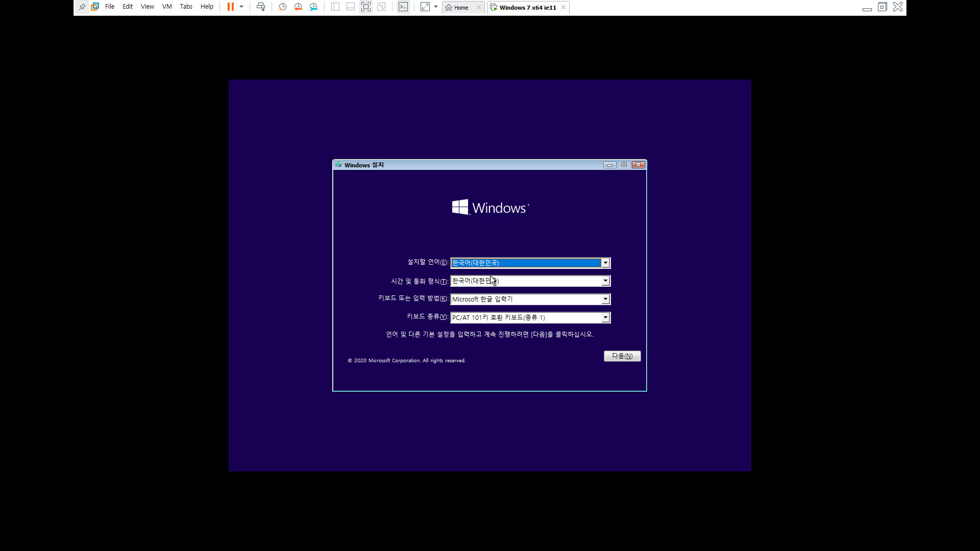Image resolution: width=980 pixels, height=551 pixels.
Task: Open the View menu
Action: click(x=148, y=7)
